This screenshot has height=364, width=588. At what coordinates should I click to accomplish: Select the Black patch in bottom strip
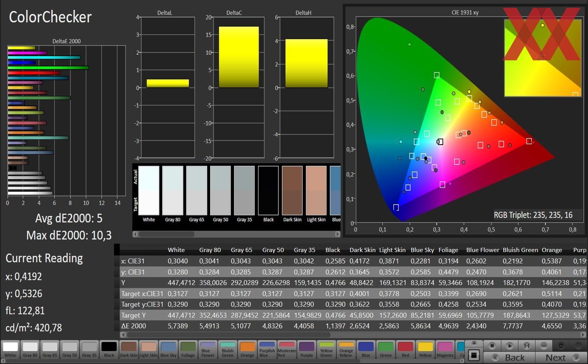click(109, 349)
